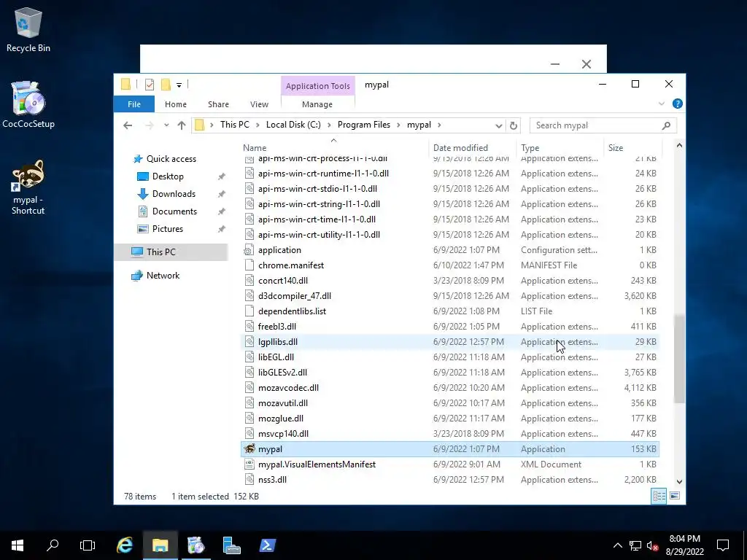Expand the ribbon using chevron
This screenshot has height=560, width=747.
[x=661, y=104]
